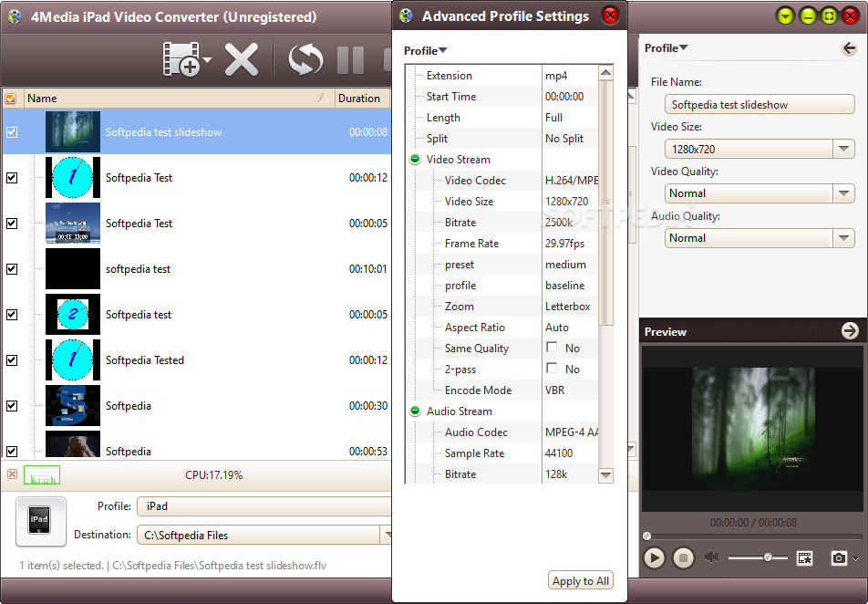Take a snapshot with camera icon
Image resolution: width=868 pixels, height=604 pixels.
click(839, 558)
